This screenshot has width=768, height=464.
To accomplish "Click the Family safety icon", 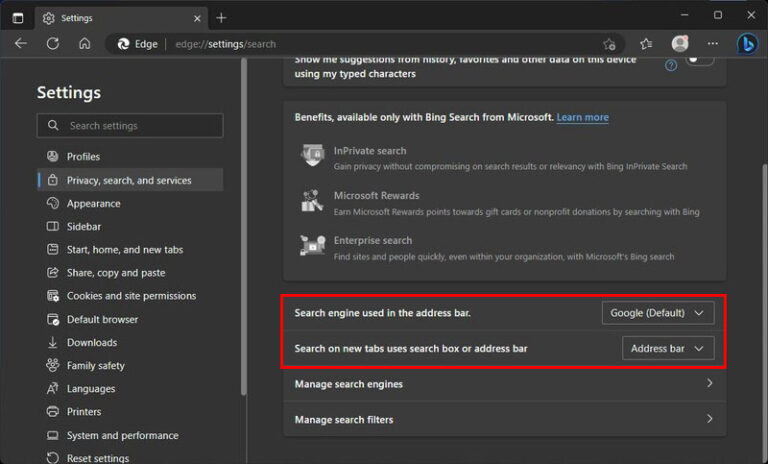I will point(52,365).
